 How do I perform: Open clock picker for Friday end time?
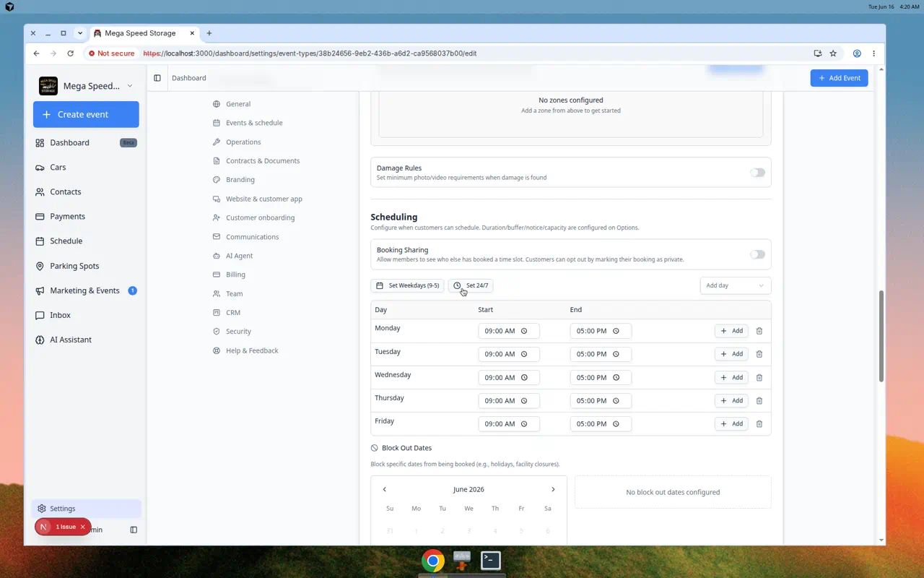click(x=616, y=423)
